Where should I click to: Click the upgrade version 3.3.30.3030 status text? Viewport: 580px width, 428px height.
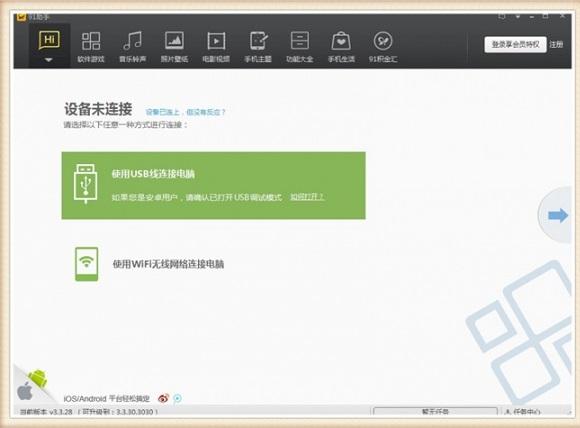coord(118,412)
